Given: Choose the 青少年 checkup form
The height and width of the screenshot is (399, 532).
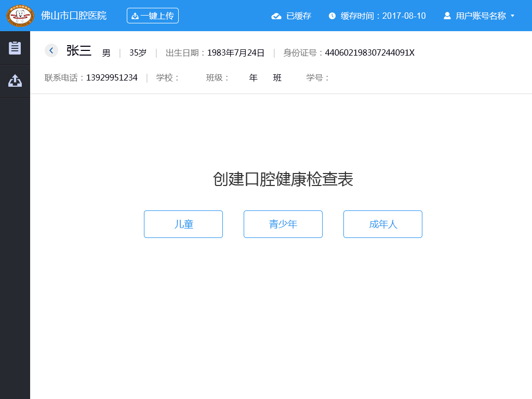Looking at the screenshot, I should tap(283, 224).
